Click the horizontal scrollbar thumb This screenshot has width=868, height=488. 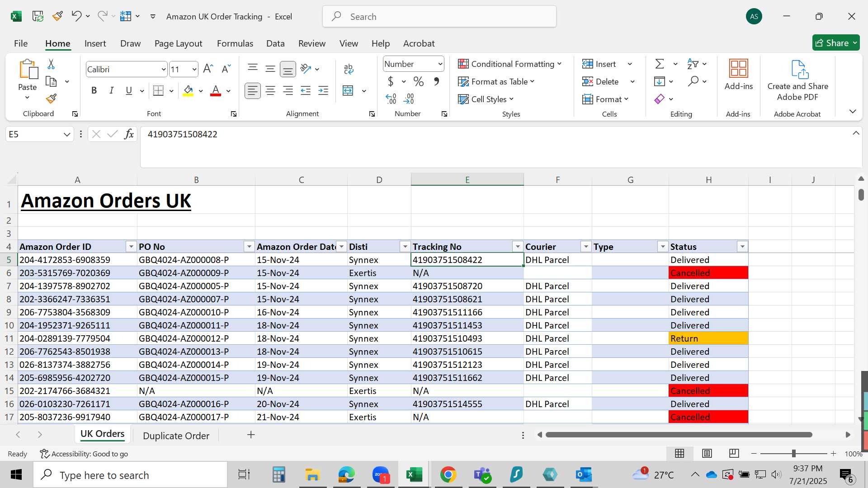679,435
